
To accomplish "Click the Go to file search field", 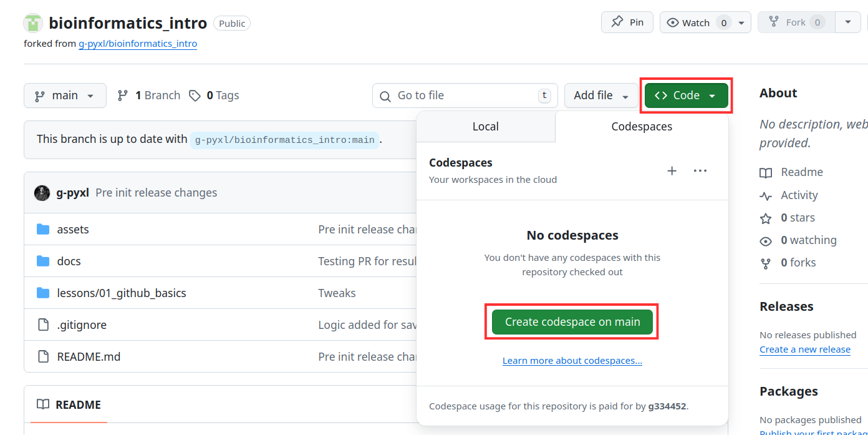I will point(465,95).
